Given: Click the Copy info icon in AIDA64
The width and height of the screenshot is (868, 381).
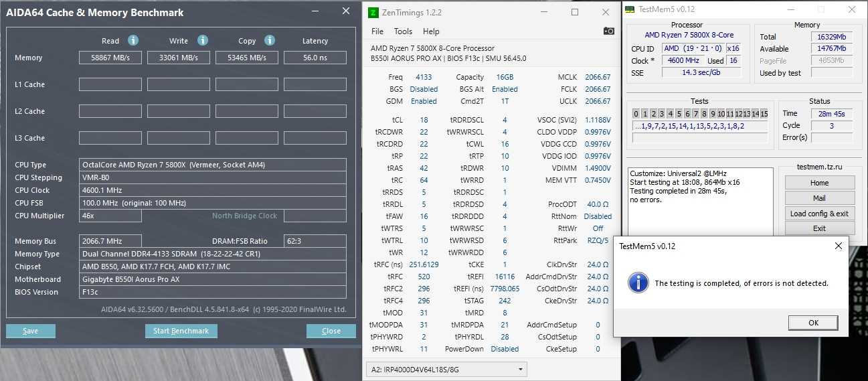Looking at the screenshot, I should pos(270,40).
